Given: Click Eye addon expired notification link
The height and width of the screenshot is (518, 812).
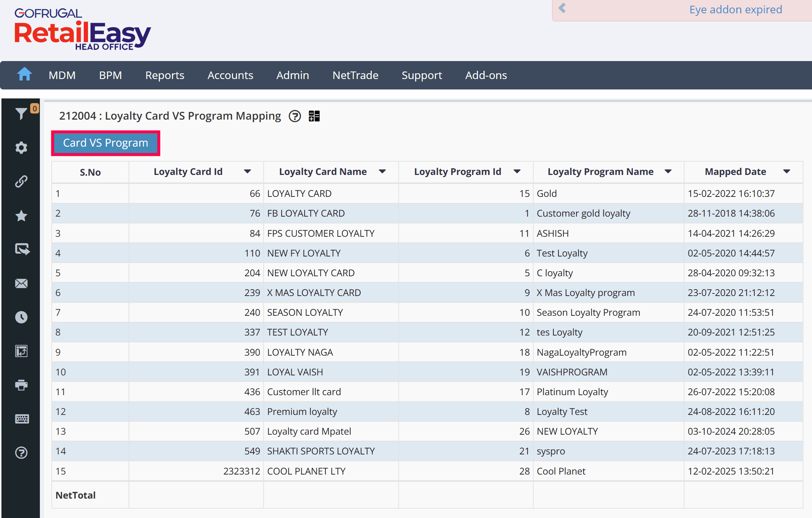Looking at the screenshot, I should coord(736,10).
